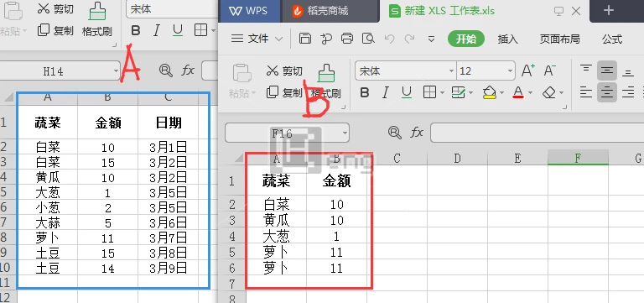Image resolution: width=644 pixels, height=303 pixels.
Task: Expand the borders dropdown arrow in window B
Action: click(x=442, y=93)
